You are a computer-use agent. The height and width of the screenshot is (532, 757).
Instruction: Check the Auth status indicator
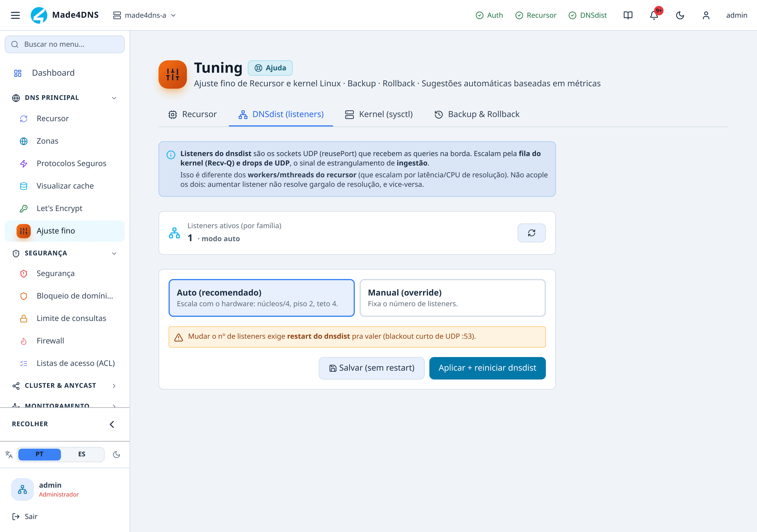(489, 15)
